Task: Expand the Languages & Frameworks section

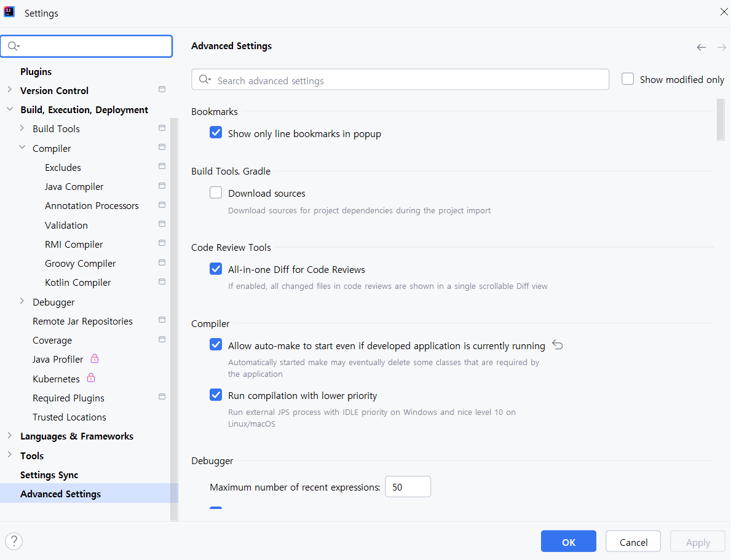Action: click(9, 436)
